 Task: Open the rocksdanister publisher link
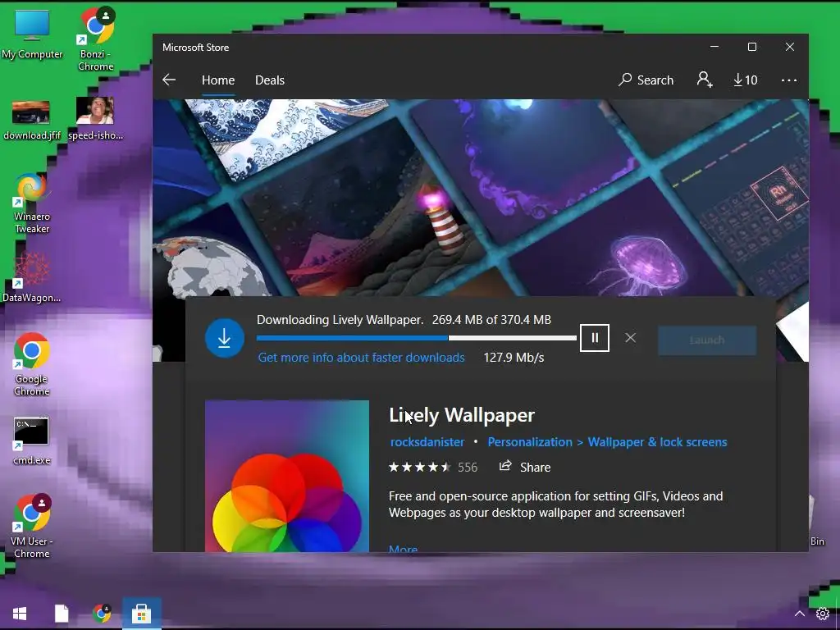(427, 442)
